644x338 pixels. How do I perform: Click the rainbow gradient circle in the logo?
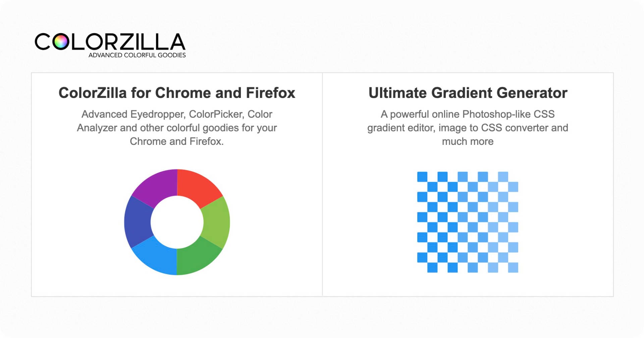coord(61,41)
